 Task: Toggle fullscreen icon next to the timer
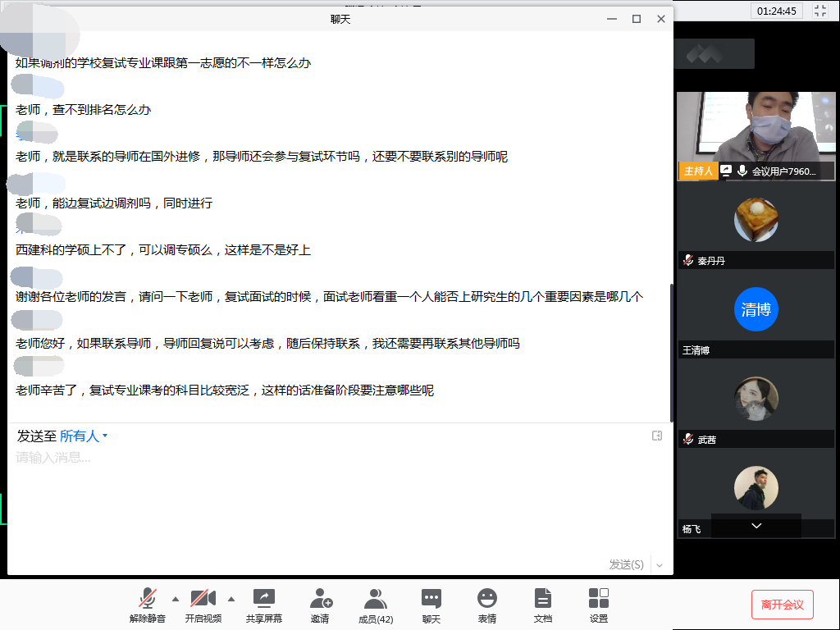[x=819, y=11]
